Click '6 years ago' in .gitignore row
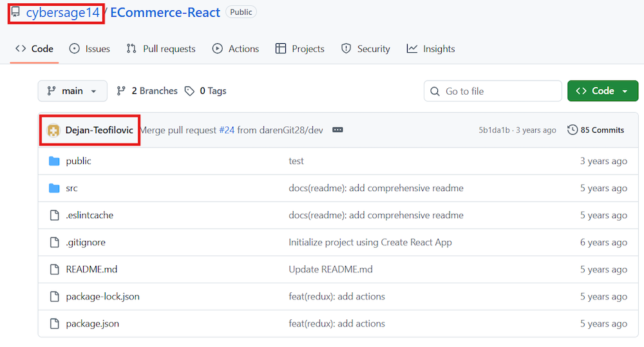Screen dimensions: 644x347 [x=603, y=242]
